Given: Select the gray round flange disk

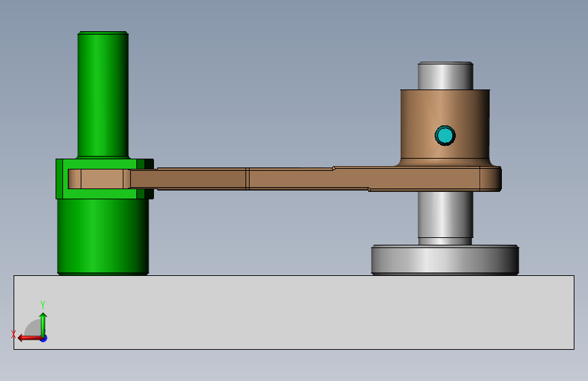Looking at the screenshot, I should (445, 260).
